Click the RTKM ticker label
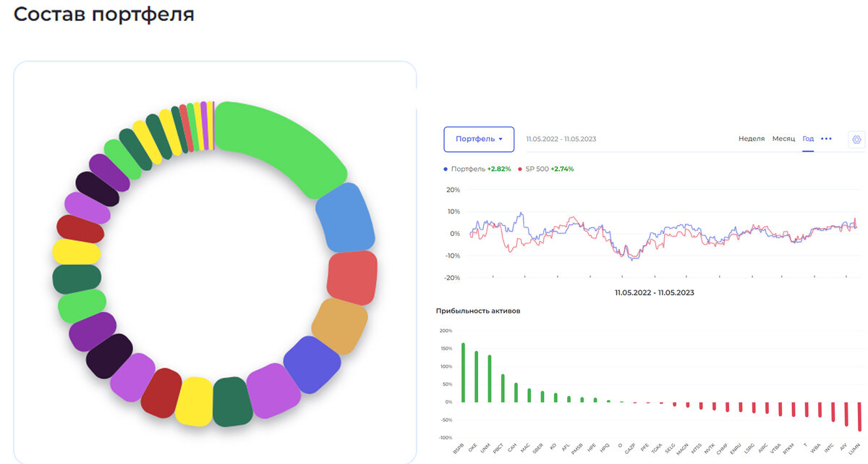The width and height of the screenshot is (868, 464). (x=788, y=450)
